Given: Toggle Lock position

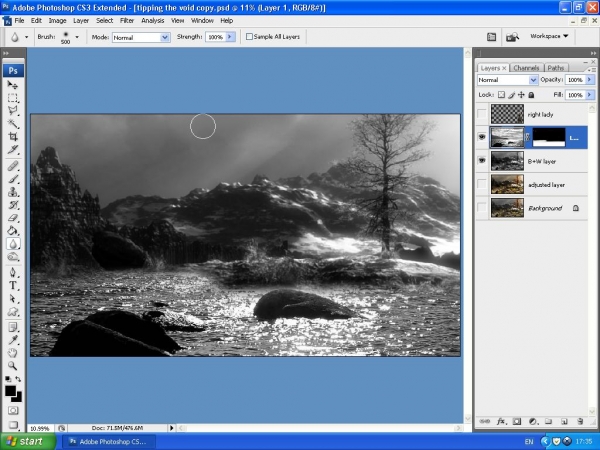Looking at the screenshot, I should click(521, 95).
